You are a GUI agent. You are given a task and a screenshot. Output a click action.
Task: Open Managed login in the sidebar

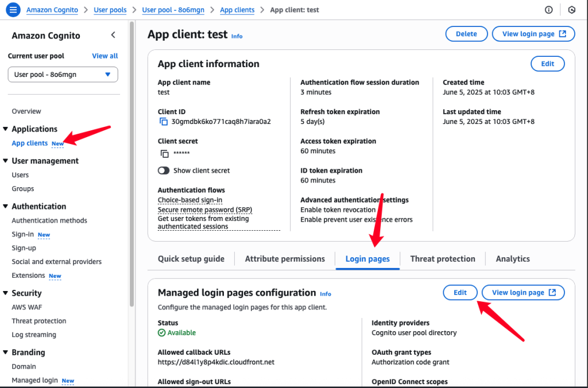coord(35,380)
